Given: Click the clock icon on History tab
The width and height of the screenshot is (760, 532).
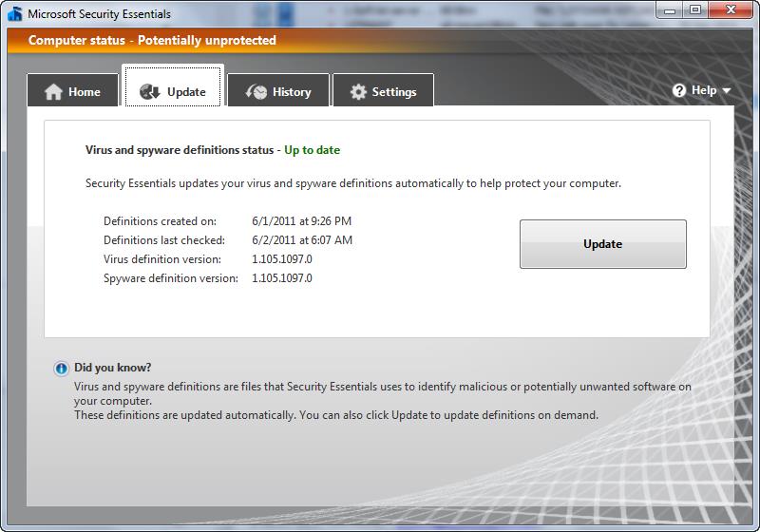Looking at the screenshot, I should pyautogui.click(x=256, y=91).
